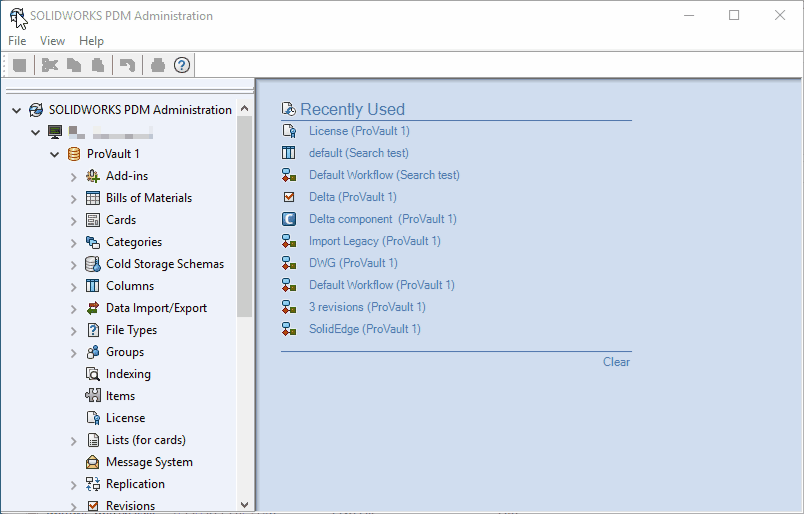Viewport: 804px width, 514px height.
Task: Select the Message System tree label
Action: [149, 462]
